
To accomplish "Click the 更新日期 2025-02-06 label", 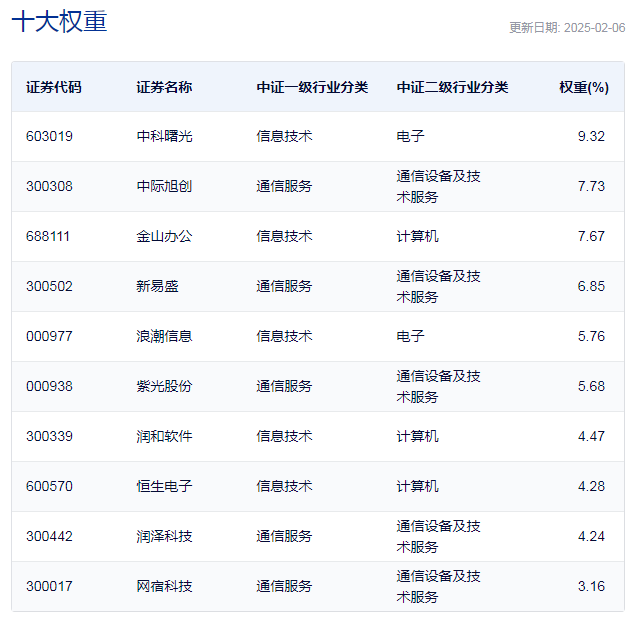I will tap(566, 28).
